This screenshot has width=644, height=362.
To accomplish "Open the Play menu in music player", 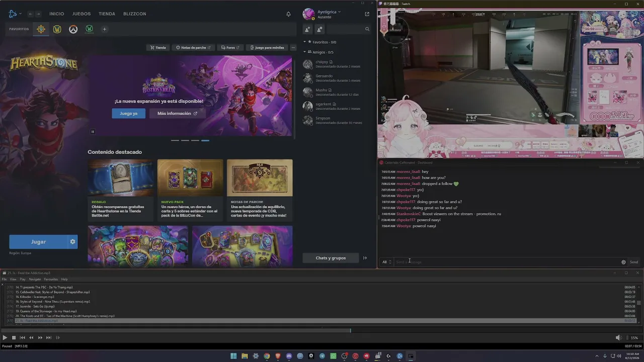I will pos(23,280).
